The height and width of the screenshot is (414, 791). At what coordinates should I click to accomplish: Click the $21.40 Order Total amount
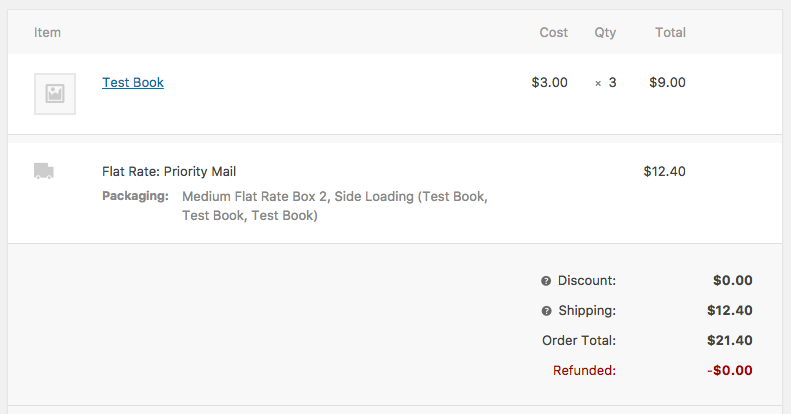coord(729,341)
